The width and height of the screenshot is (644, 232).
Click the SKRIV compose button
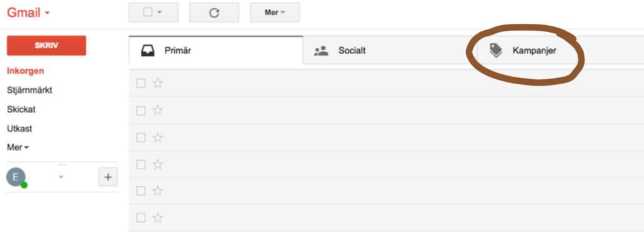click(x=47, y=45)
